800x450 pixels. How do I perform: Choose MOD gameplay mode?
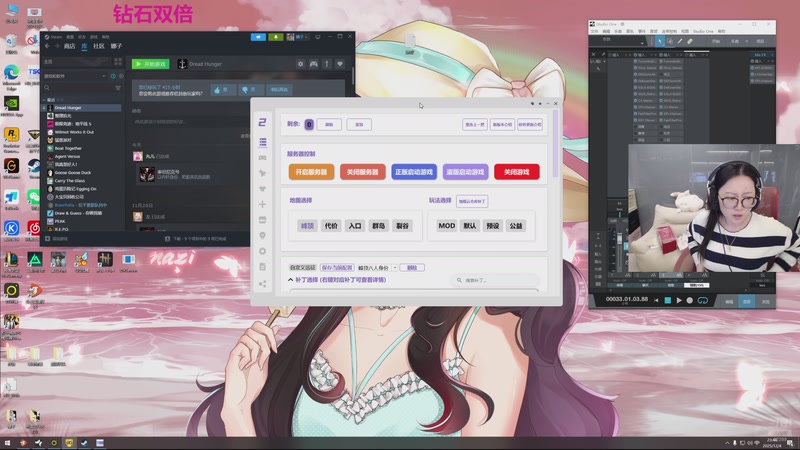(x=446, y=226)
